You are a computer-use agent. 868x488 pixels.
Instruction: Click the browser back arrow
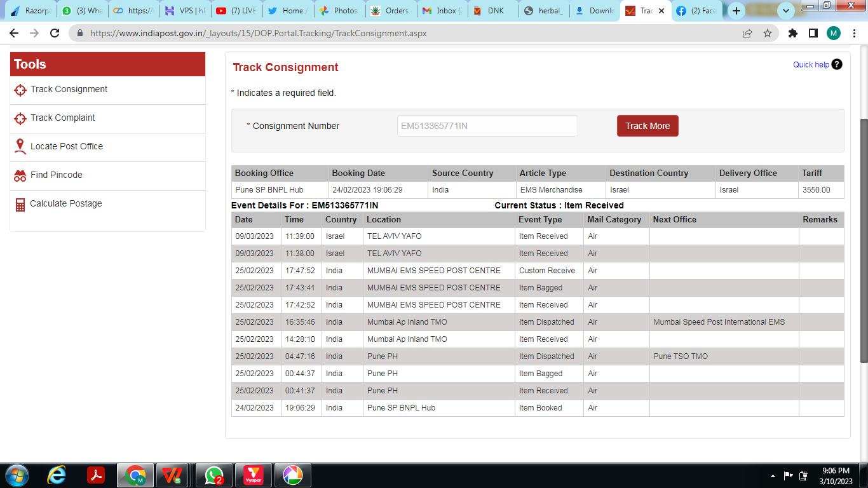coord(14,33)
